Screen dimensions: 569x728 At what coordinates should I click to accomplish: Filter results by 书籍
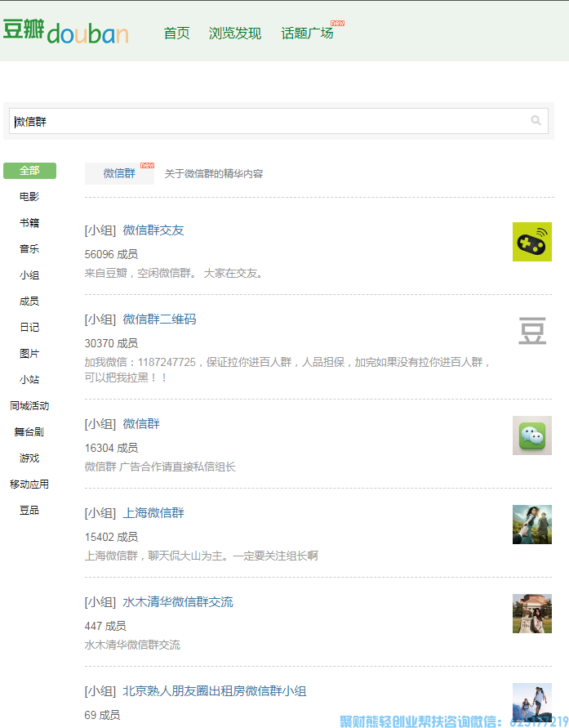29,223
